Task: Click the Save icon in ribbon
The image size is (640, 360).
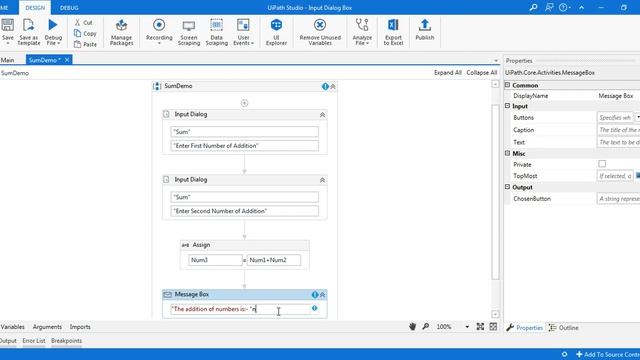Action: point(7,25)
